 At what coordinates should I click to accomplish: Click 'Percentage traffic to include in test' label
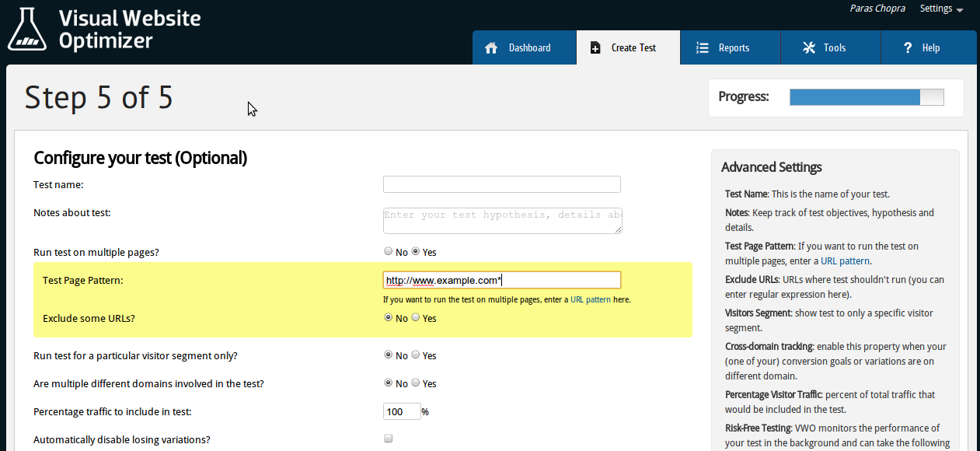point(113,411)
